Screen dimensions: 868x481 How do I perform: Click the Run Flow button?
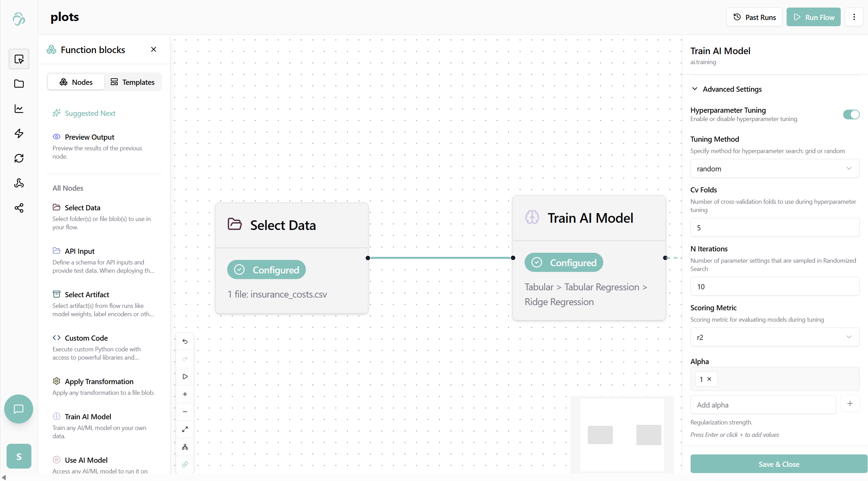(813, 17)
